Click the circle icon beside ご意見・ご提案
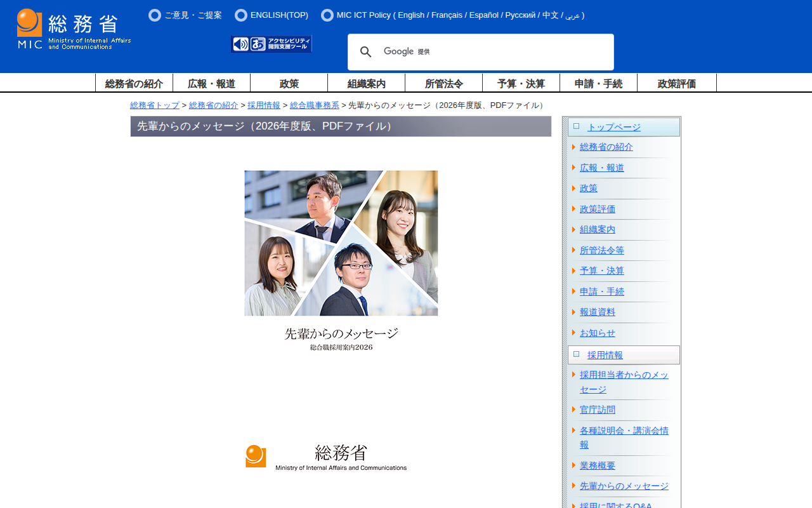 (x=155, y=15)
